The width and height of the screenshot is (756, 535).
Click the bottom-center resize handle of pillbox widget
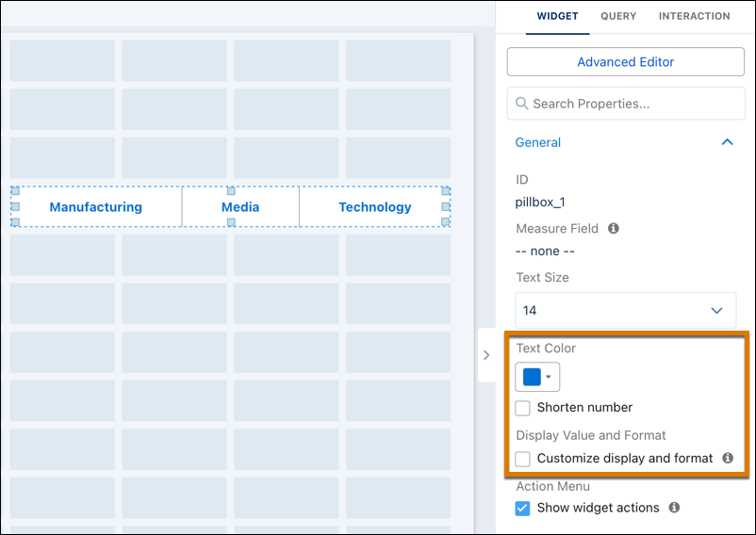[231, 222]
